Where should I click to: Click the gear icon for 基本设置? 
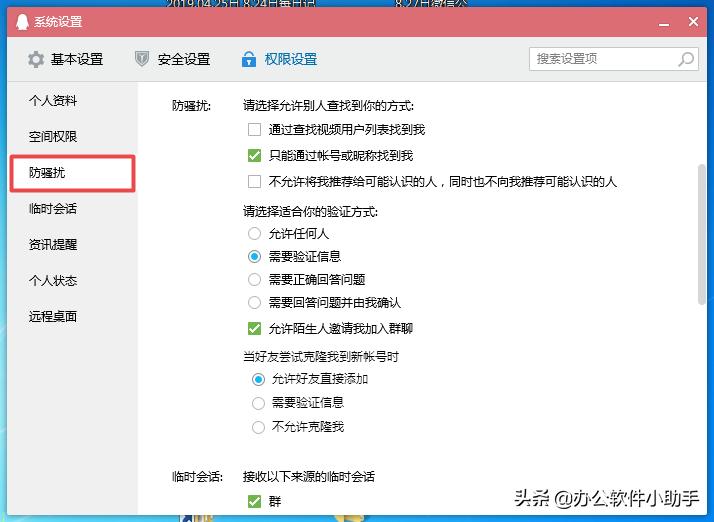click(x=36, y=60)
